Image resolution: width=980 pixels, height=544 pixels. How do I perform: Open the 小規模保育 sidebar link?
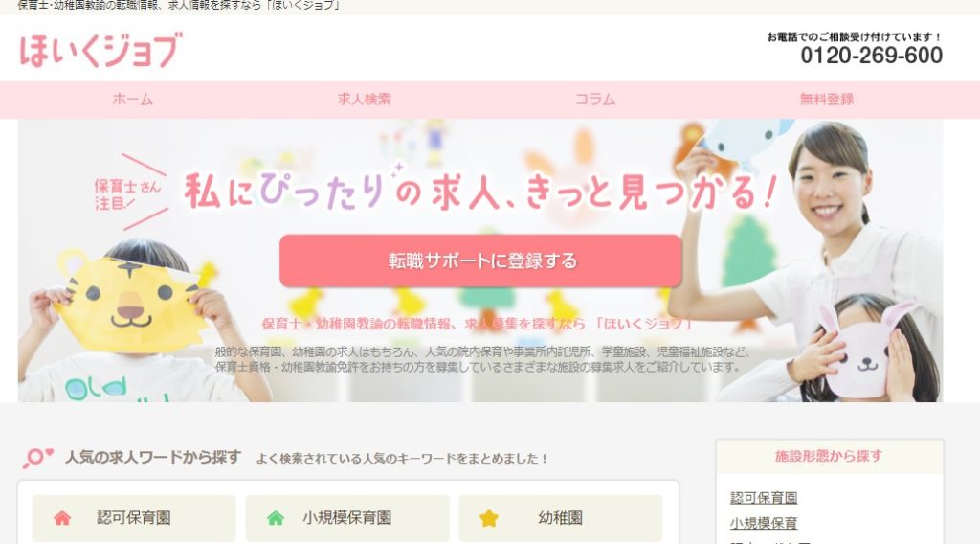pyautogui.click(x=764, y=523)
